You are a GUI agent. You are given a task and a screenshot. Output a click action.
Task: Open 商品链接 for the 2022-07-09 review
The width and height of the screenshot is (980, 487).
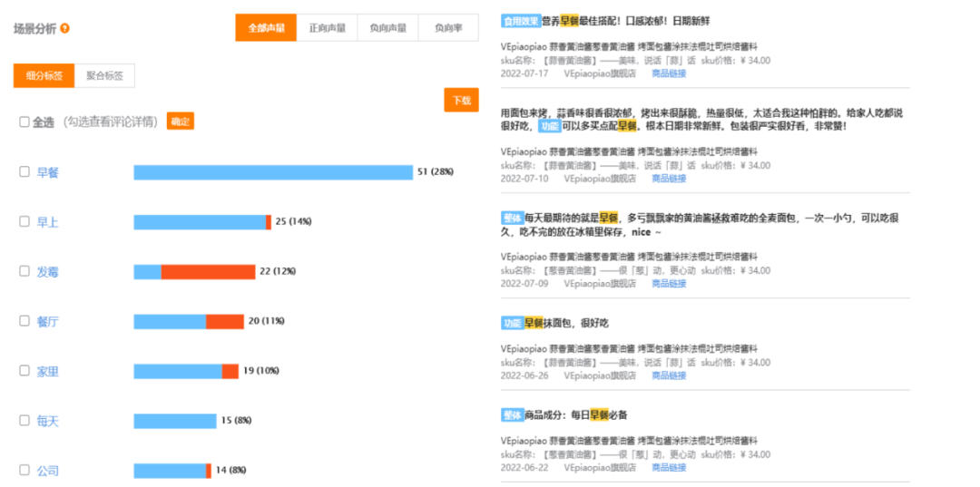(669, 283)
